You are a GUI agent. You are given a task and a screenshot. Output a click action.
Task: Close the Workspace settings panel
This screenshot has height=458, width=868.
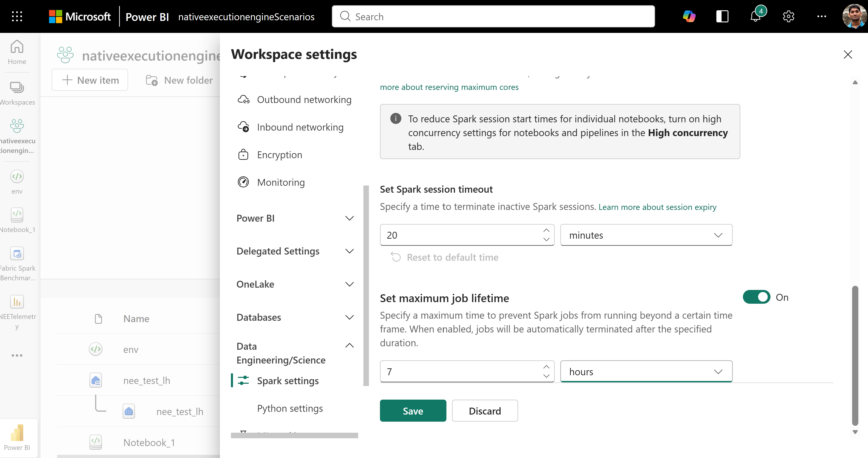[x=848, y=54]
